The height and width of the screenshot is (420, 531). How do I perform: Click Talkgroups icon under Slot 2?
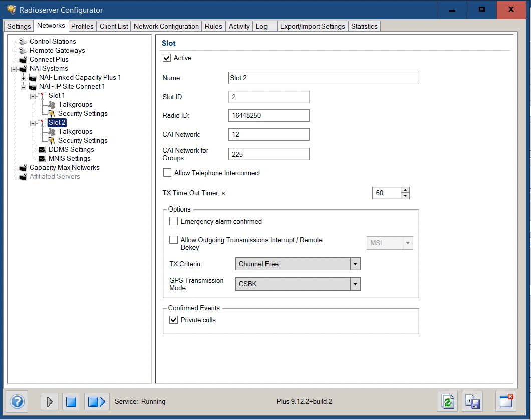(52, 132)
